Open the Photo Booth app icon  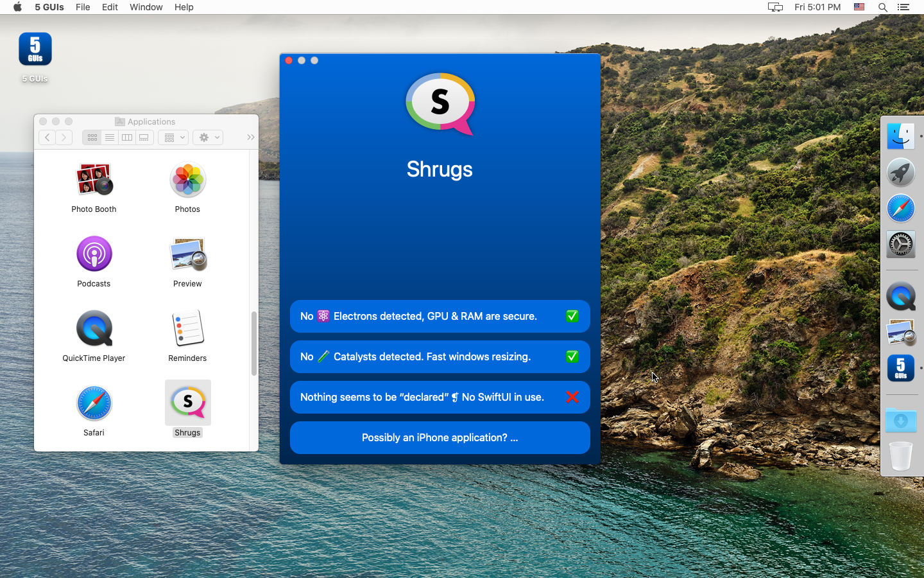click(94, 180)
